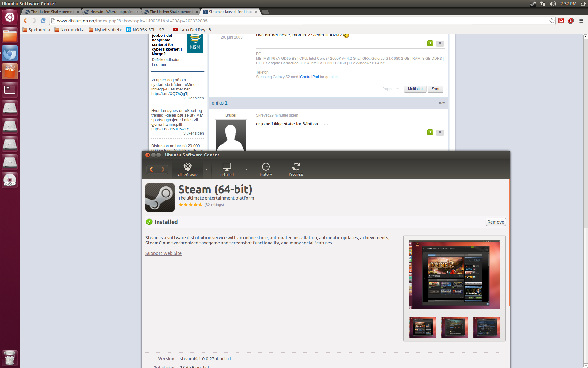Screen dimensions: 588x368
Task: Open http://t.co/P6dH5wzY link
Action: pos(170,129)
